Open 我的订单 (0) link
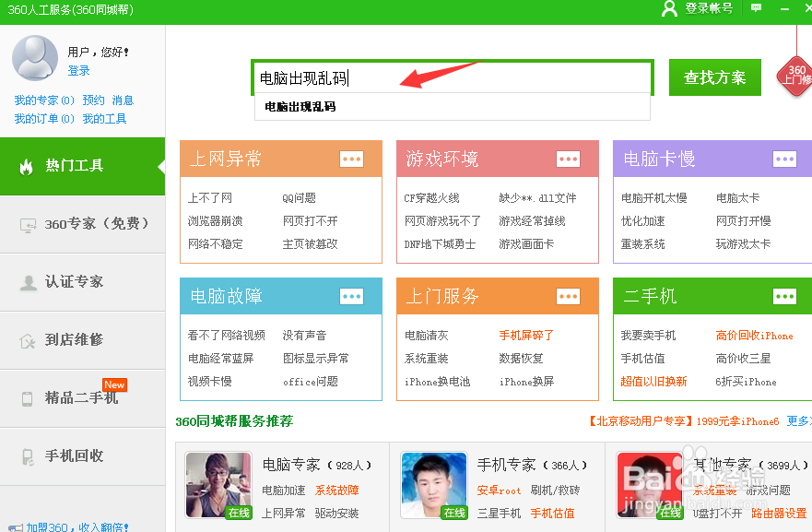 [x=44, y=119]
